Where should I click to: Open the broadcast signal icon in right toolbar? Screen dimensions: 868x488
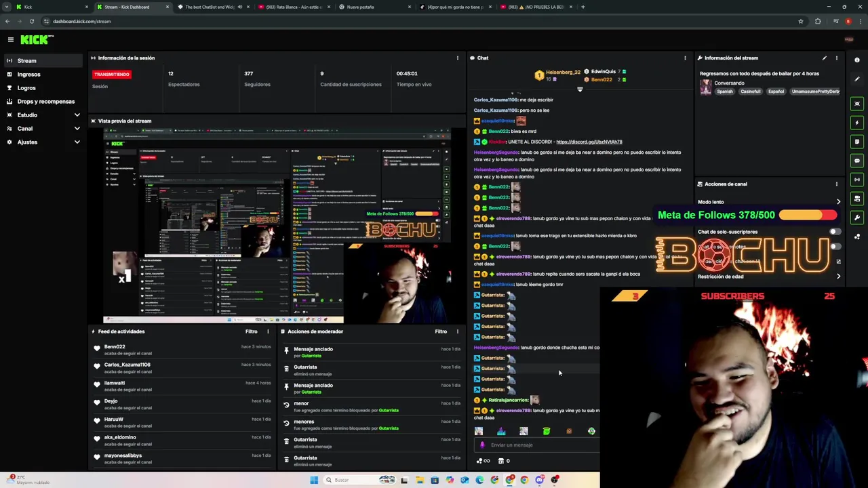tap(857, 180)
